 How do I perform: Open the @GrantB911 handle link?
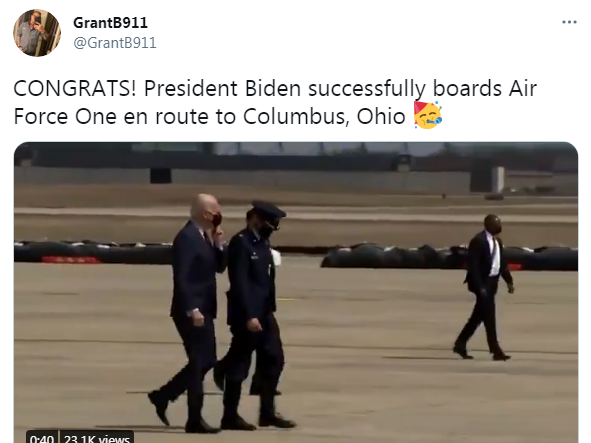[x=115, y=43]
